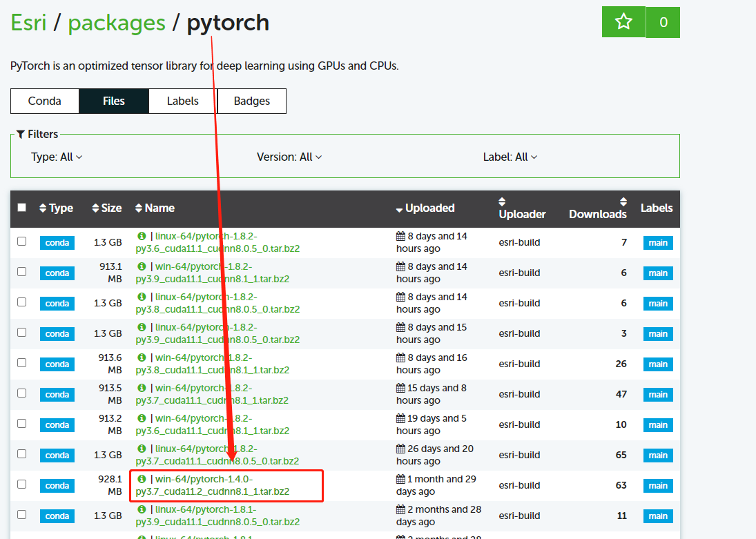This screenshot has width=756, height=539.
Task: Check the linux-64 pytorch-1.8.1 py3.9 row checkbox
Action: tap(21, 514)
